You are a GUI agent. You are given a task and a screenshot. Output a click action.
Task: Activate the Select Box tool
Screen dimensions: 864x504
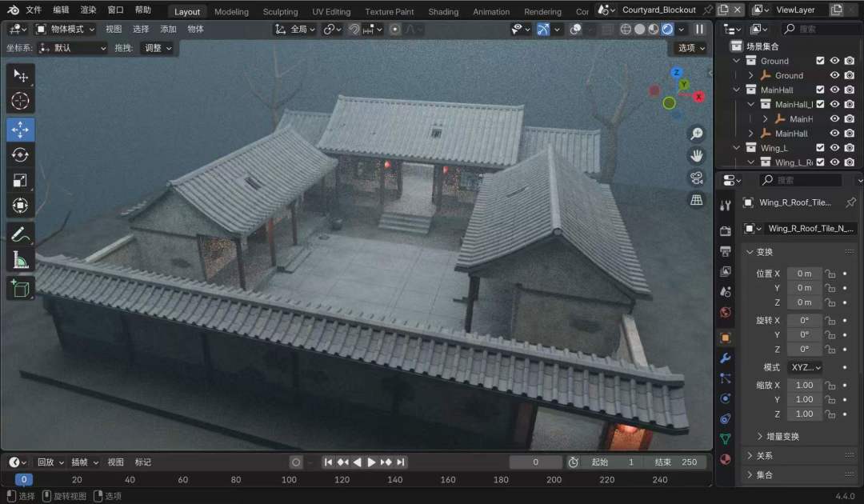tap(20, 75)
